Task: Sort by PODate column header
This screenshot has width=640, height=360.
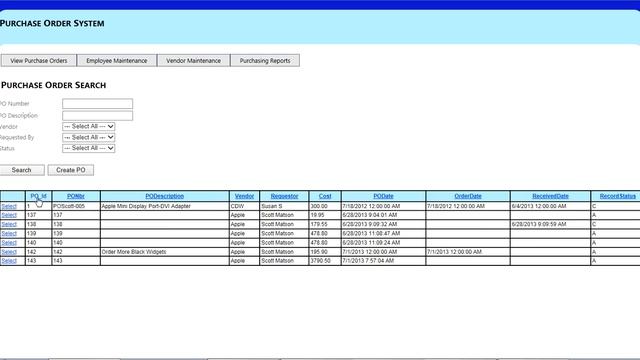Action: pyautogui.click(x=383, y=196)
